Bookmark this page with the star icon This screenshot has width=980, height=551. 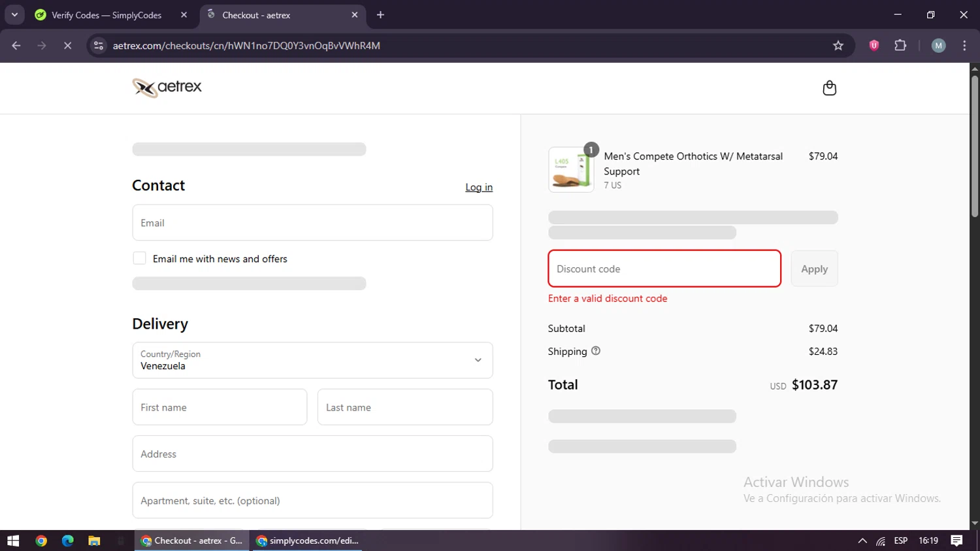tap(838, 46)
